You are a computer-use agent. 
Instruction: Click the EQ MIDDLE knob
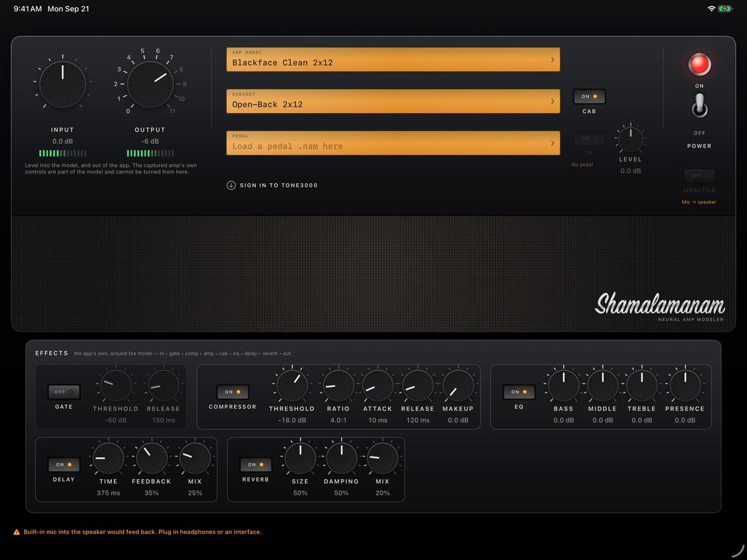[x=603, y=385]
